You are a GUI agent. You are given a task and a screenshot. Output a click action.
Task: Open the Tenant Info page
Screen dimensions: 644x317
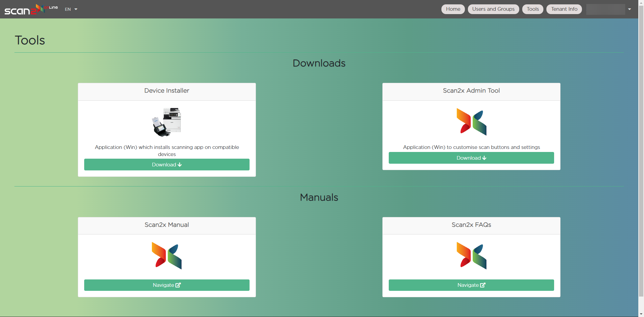[x=564, y=9]
